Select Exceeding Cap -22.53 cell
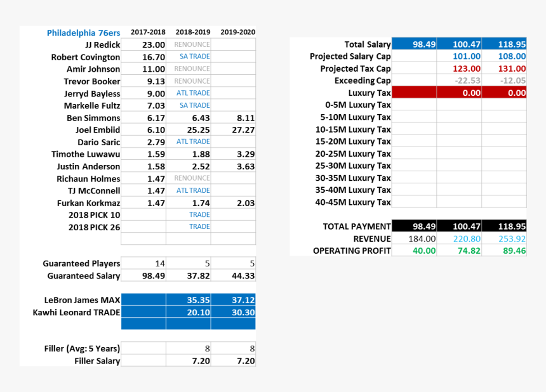 click(x=459, y=81)
